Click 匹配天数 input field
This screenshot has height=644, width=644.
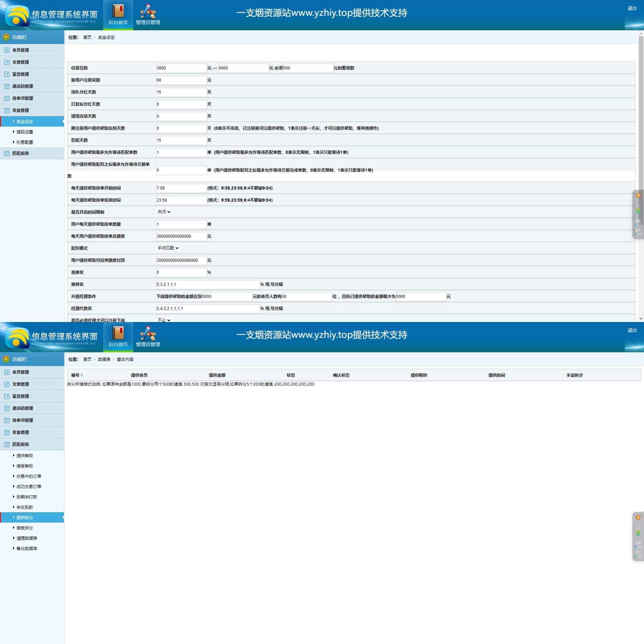tap(181, 141)
